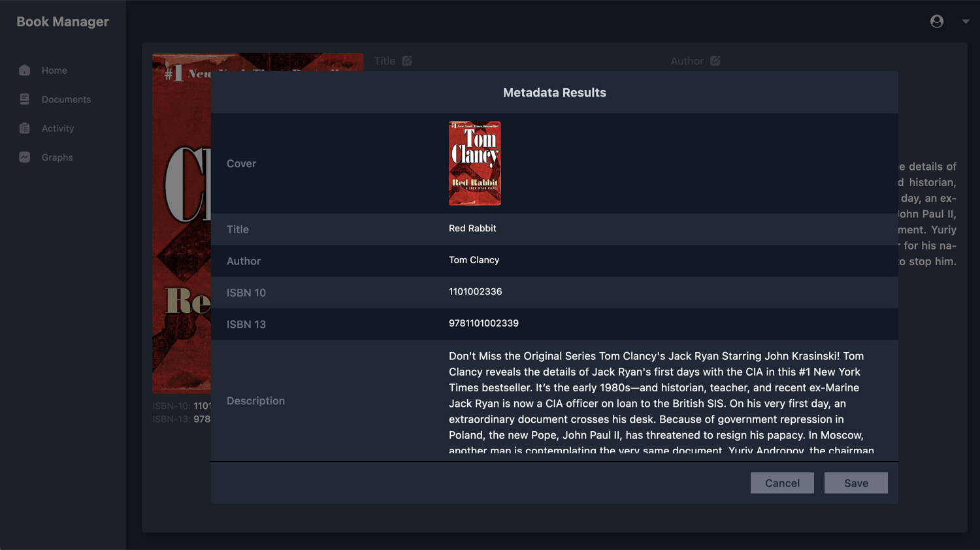980x550 pixels.
Task: Click the edit icon beside Author
Action: coord(715,61)
